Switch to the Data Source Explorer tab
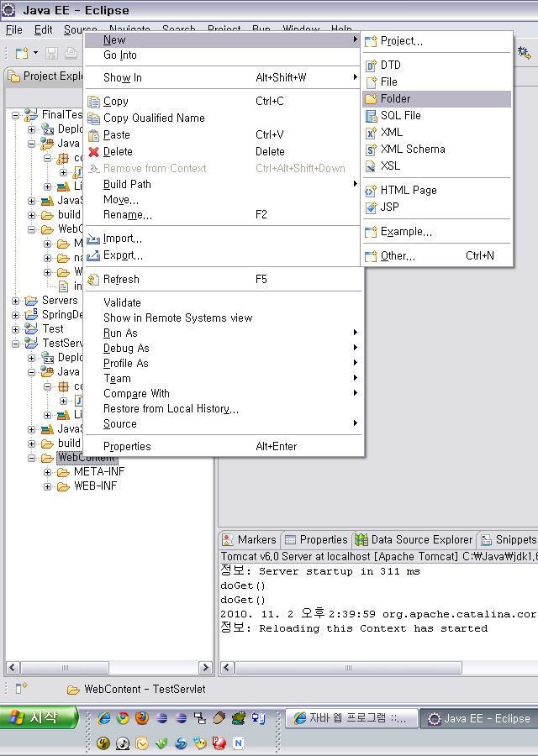Screen dimensions: 538x756 [414, 539]
